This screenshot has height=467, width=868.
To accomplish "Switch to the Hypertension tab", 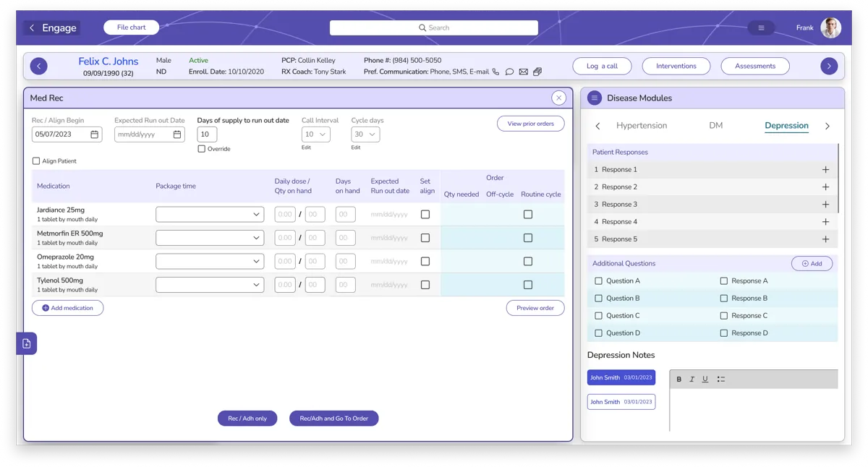I will (642, 126).
